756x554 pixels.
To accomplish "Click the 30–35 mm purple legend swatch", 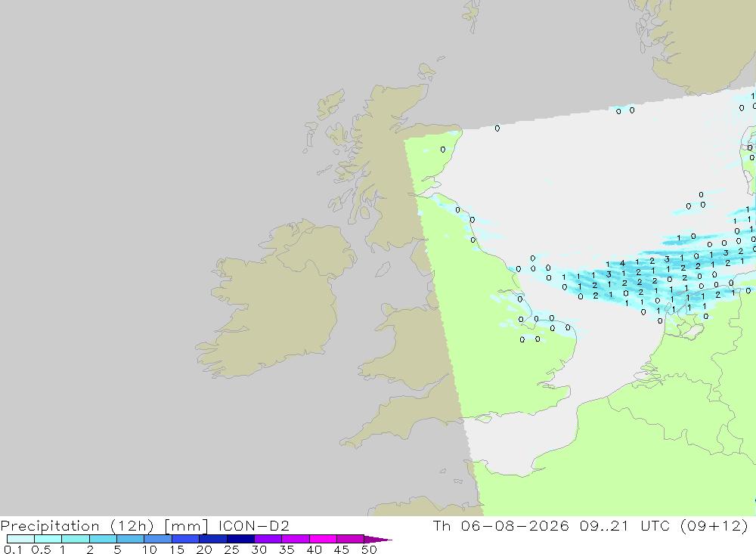I will click(x=268, y=539).
